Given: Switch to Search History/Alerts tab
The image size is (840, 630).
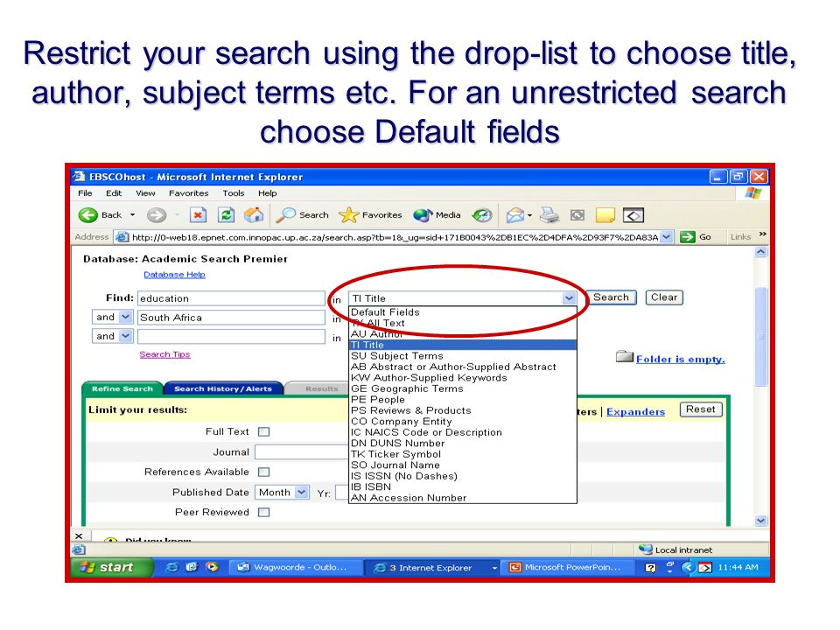Looking at the screenshot, I should point(223,388).
